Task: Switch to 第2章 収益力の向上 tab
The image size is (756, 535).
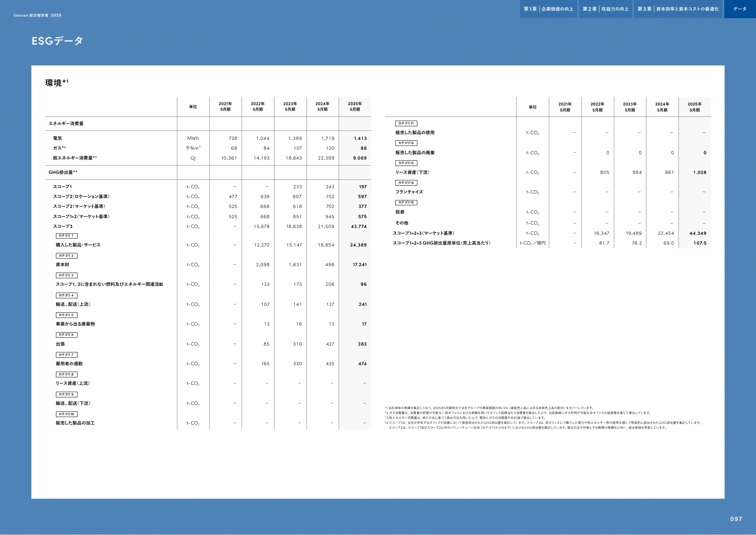Action: tap(605, 9)
